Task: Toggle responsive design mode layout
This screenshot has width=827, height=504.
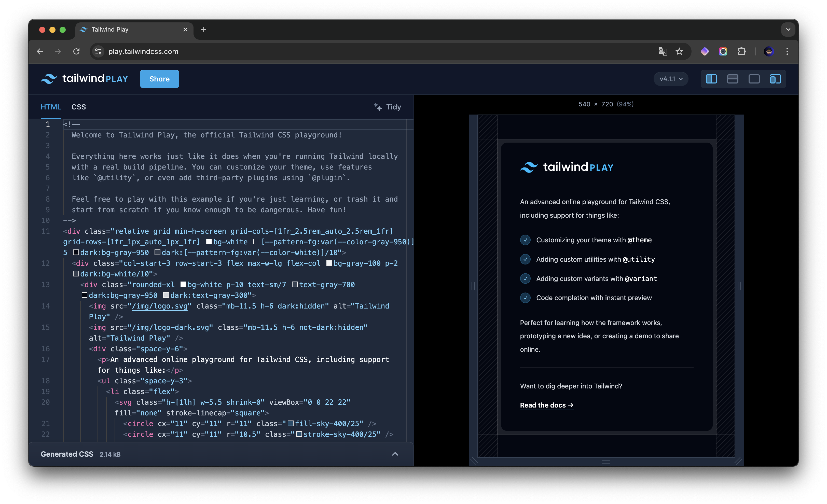Action: tap(775, 79)
